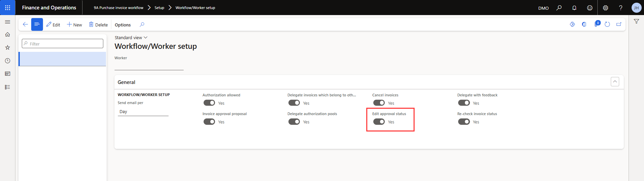Click the back arrow icon

coord(25,24)
